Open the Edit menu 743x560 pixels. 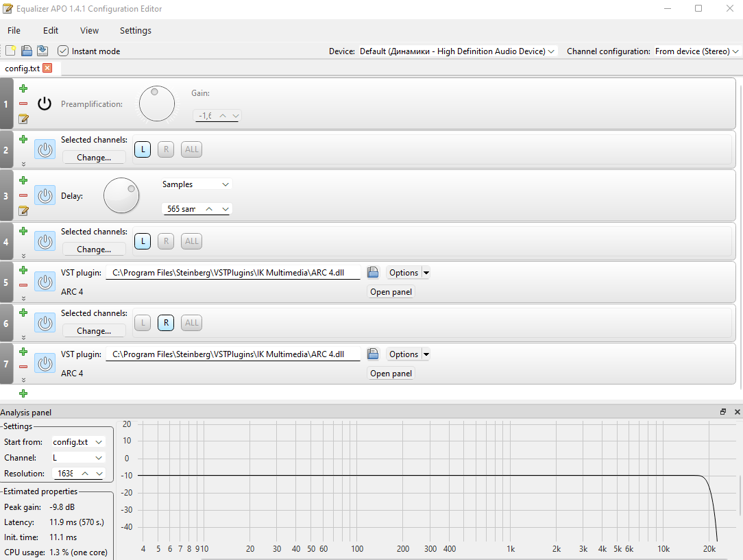[x=51, y=30]
